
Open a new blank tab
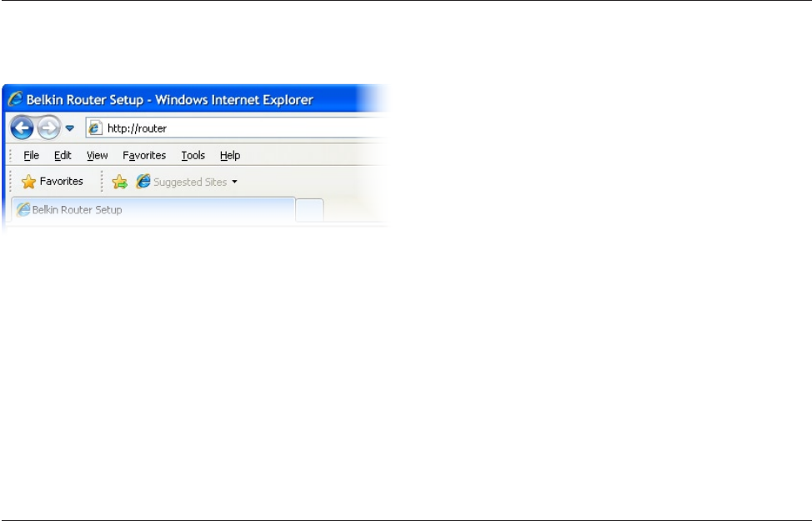pos(309,210)
